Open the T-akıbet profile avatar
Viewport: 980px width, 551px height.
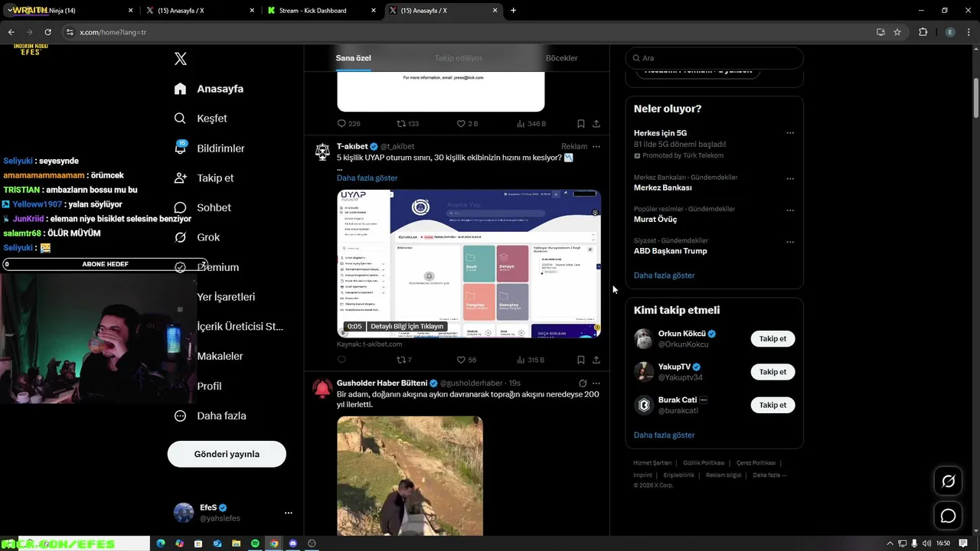tap(322, 151)
